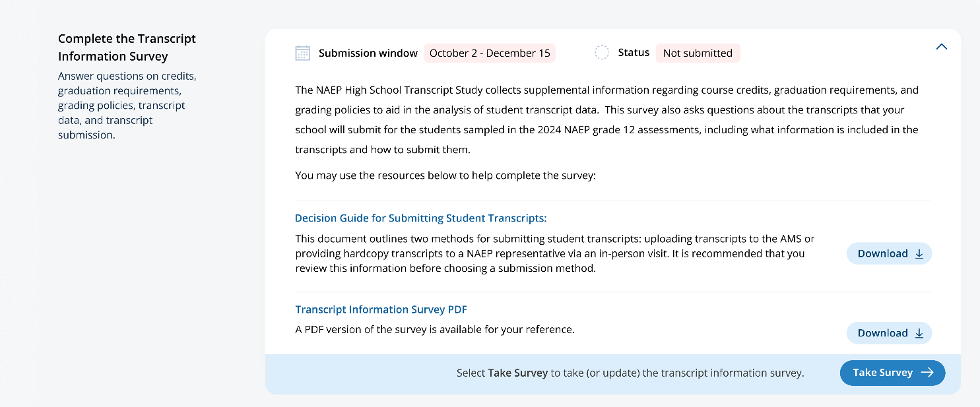Click the dashed circle Status icon
Viewport: 980px width, 407px height.
602,53
